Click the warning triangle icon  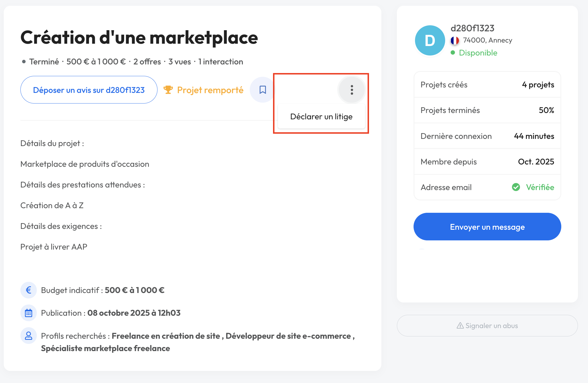(460, 325)
